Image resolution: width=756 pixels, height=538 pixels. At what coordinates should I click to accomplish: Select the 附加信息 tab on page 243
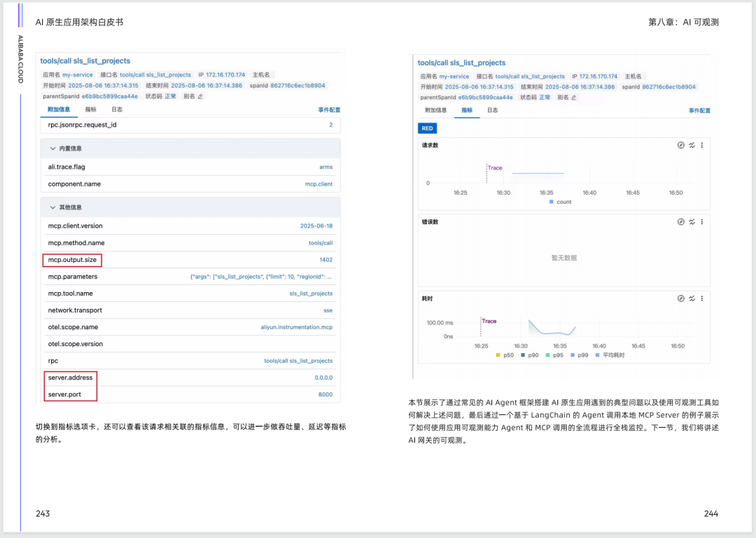[59, 109]
